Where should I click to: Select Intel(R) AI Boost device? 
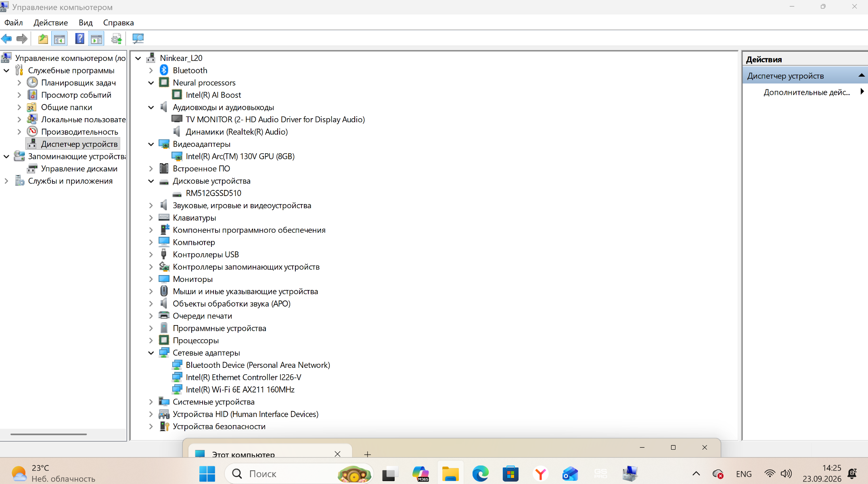point(213,95)
